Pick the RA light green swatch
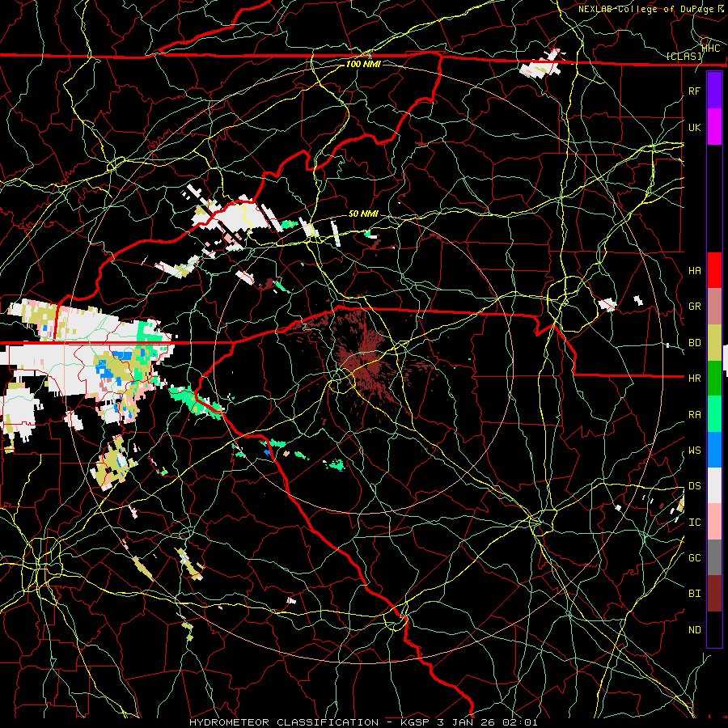The height and width of the screenshot is (728, 728). [714, 414]
